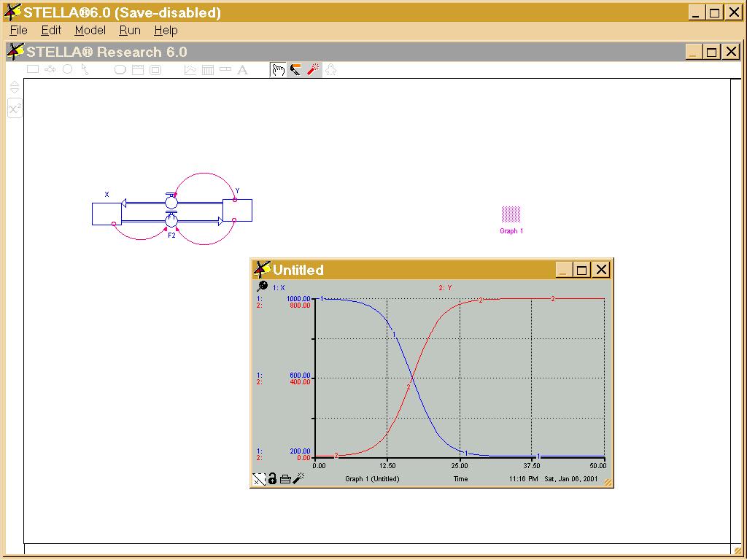Click the Graph 1 pad icon
Image resolution: width=747 pixels, height=560 pixels.
[x=511, y=214]
